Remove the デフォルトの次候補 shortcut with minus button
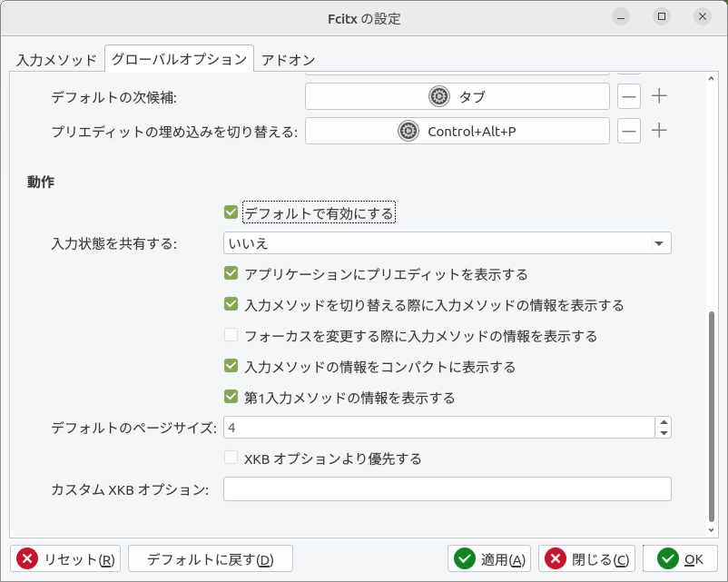This screenshot has height=582, width=728. 629,96
